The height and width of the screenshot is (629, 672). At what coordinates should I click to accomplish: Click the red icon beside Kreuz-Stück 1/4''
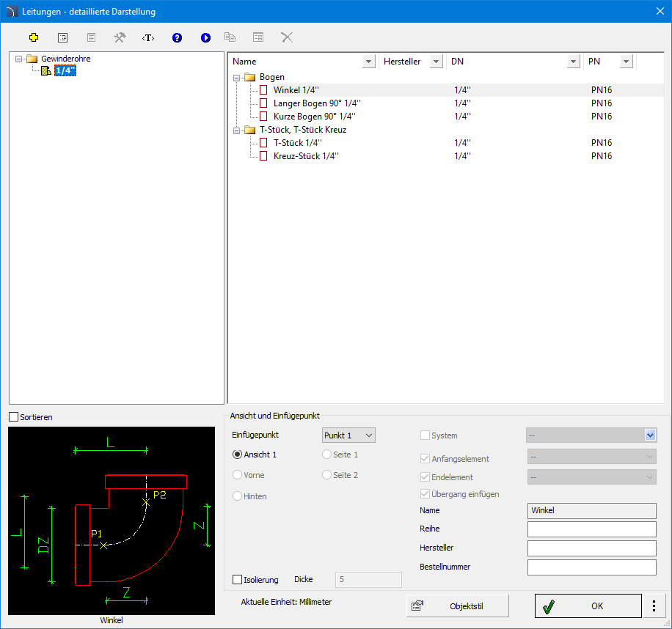pyautogui.click(x=263, y=156)
